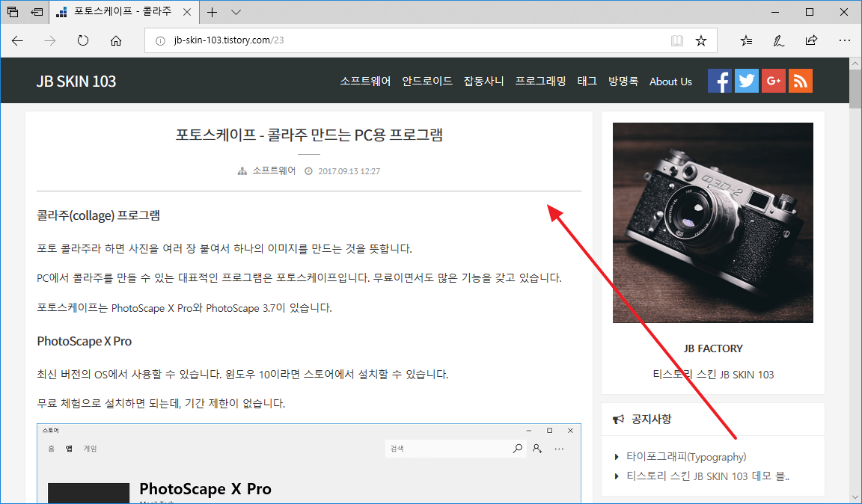Open the Facebook social icon
The width and height of the screenshot is (862, 504).
[720, 81]
